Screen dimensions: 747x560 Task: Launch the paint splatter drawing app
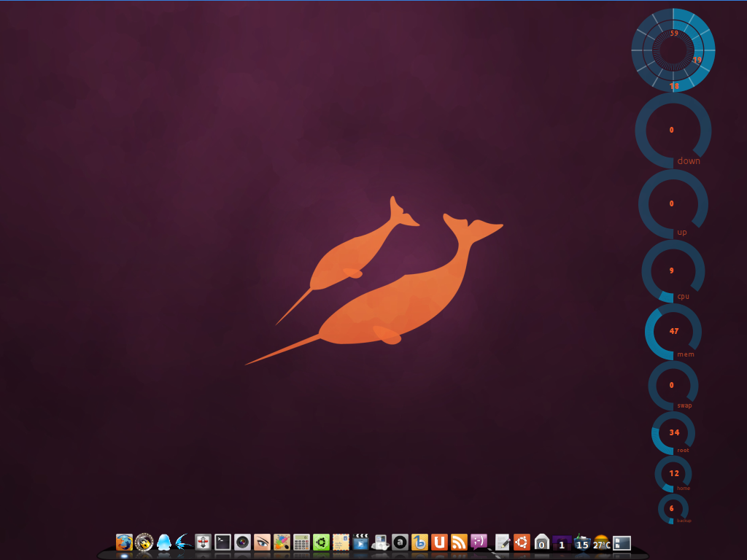pos(282,542)
